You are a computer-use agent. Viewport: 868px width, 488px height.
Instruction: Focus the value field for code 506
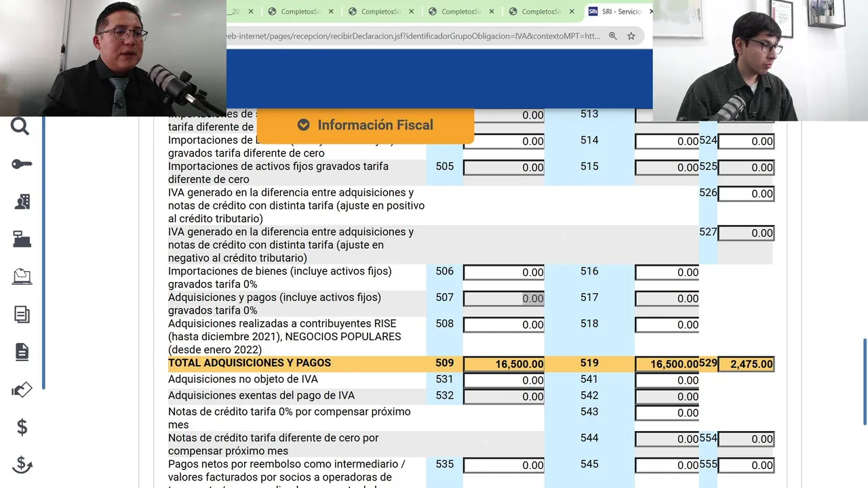pyautogui.click(x=504, y=272)
